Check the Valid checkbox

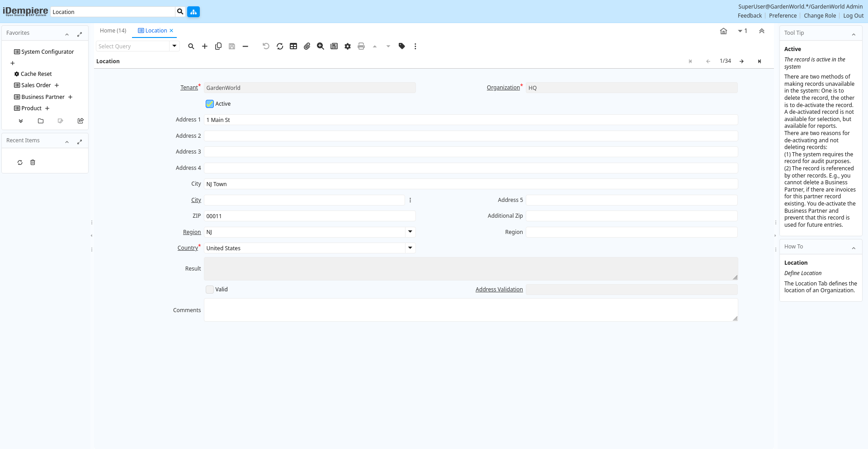coord(210,290)
